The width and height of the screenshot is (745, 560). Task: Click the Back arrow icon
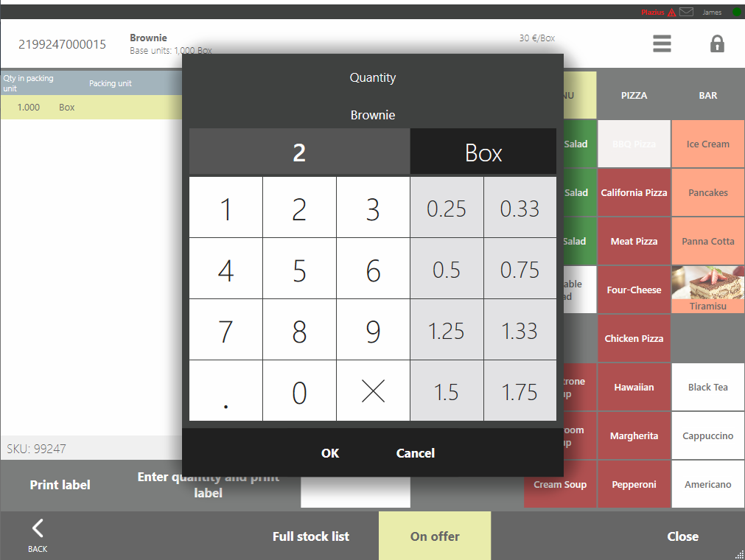pyautogui.click(x=38, y=528)
